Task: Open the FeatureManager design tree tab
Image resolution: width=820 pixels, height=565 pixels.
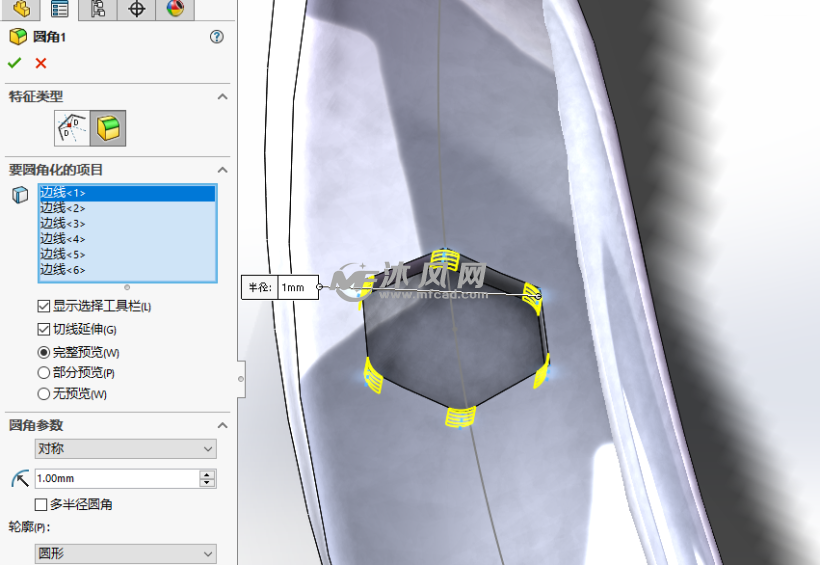Action: (x=21, y=8)
